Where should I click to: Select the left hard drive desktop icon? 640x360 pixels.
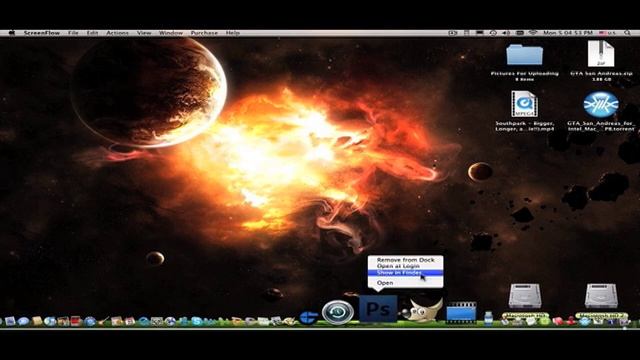pos(525,296)
